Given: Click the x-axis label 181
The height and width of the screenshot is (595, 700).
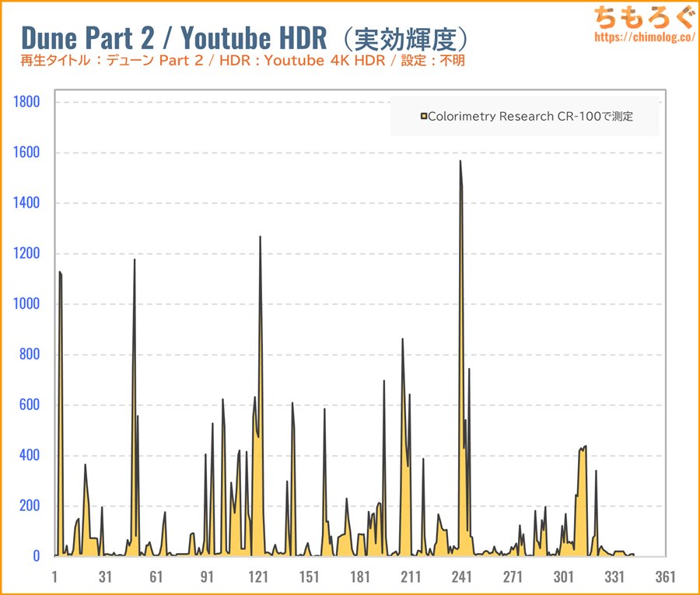Looking at the screenshot, I should click(x=360, y=576).
